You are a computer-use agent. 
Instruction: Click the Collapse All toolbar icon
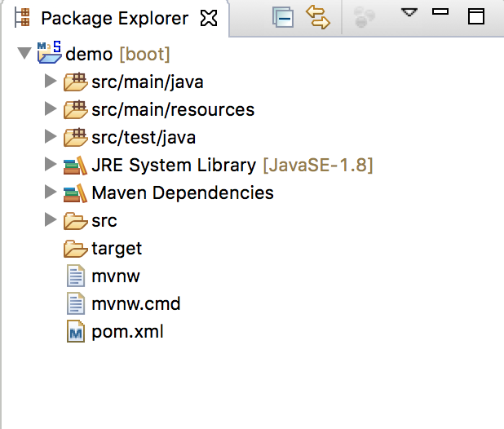pyautogui.click(x=283, y=18)
